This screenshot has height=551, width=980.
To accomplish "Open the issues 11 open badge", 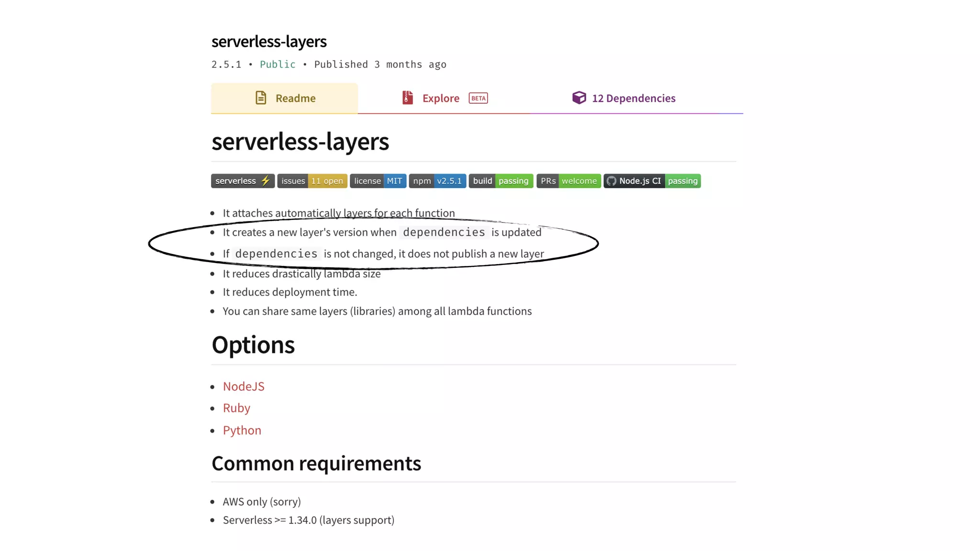I will [312, 181].
